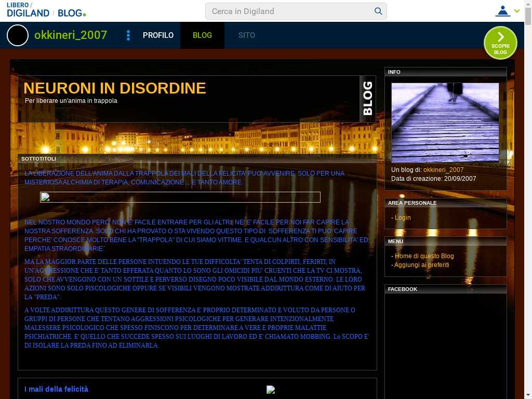532x399 pixels.
Task: Open the SITO tab
Action: click(x=247, y=35)
